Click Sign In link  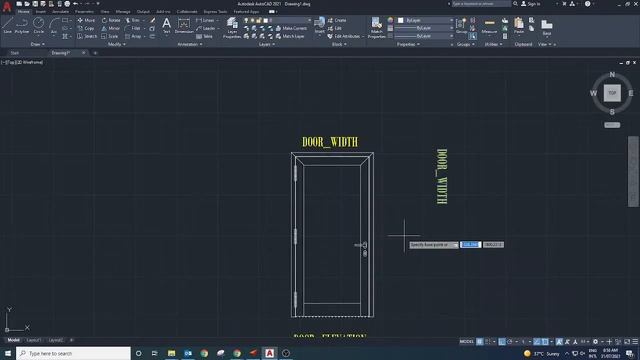point(531,4)
